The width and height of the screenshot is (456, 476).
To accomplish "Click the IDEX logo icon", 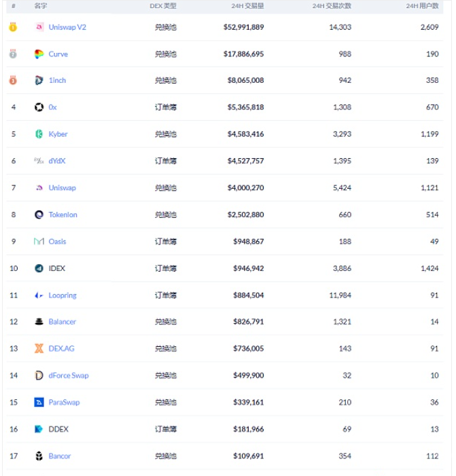I will pyautogui.click(x=39, y=268).
